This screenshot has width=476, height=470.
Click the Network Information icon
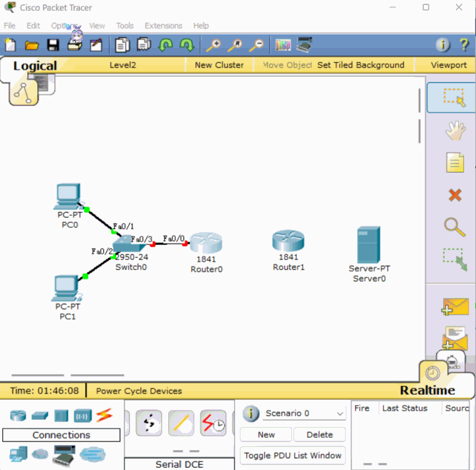443,45
